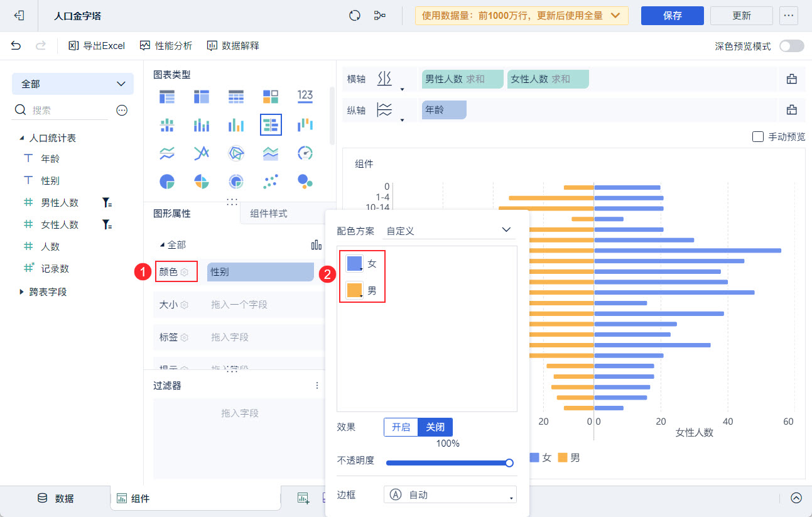
Task: Select the pie chart type
Action: [x=167, y=182]
